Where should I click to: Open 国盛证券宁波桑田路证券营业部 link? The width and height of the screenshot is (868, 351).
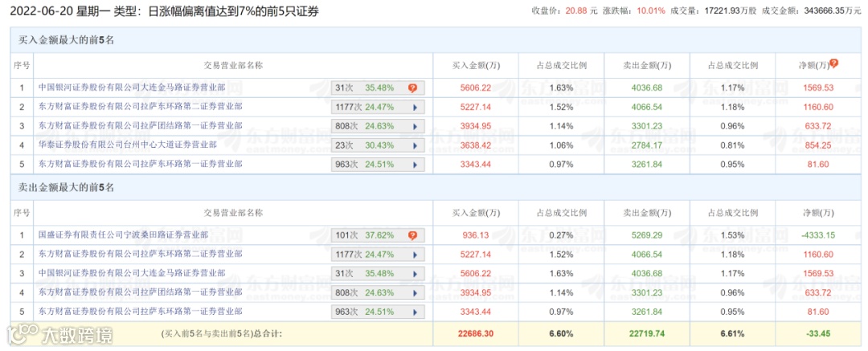coord(123,235)
